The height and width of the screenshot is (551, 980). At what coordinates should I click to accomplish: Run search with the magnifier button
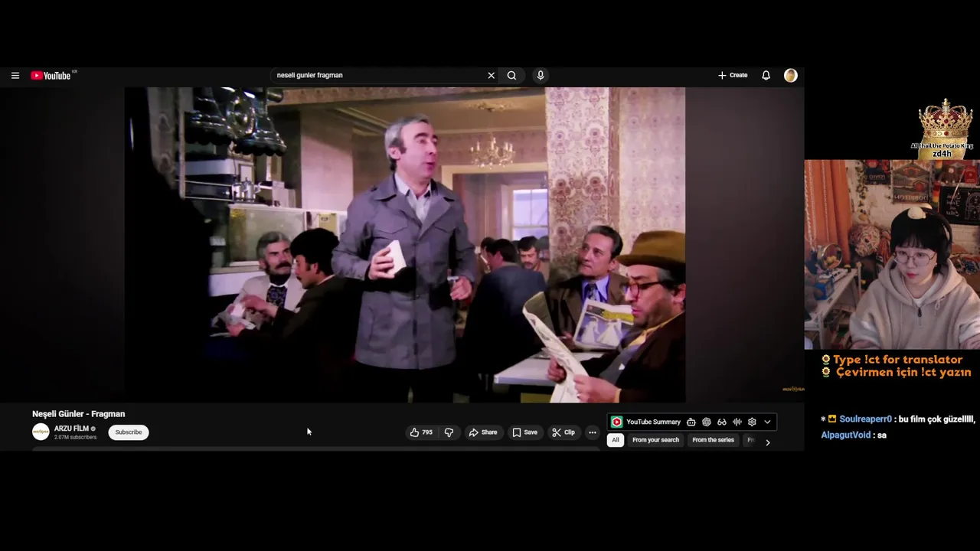511,75
